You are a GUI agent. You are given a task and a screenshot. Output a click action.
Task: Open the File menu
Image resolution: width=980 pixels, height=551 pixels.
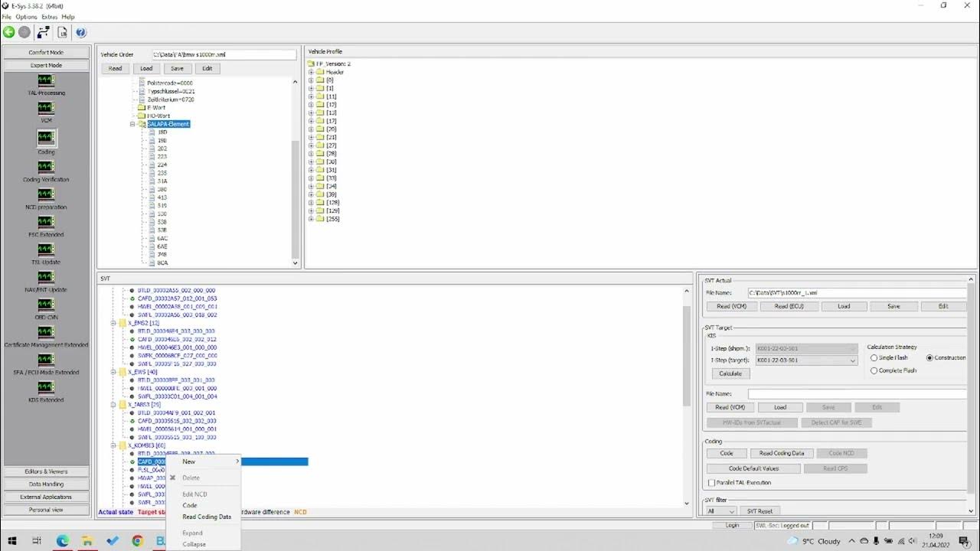click(x=7, y=17)
